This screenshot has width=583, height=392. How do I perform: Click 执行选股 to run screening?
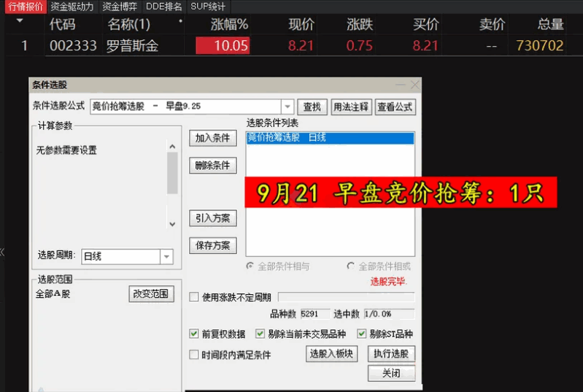click(391, 354)
